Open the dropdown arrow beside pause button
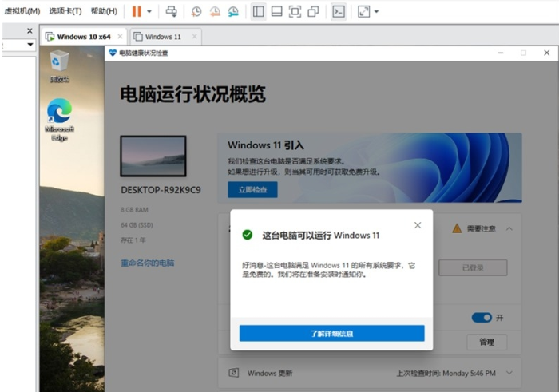This screenshot has width=559, height=392. [149, 11]
